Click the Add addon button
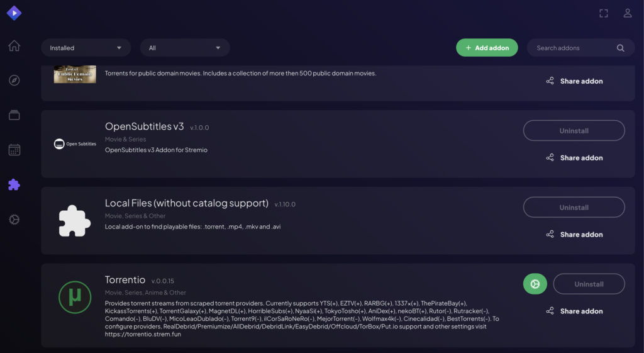The height and width of the screenshot is (353, 644). tap(487, 48)
